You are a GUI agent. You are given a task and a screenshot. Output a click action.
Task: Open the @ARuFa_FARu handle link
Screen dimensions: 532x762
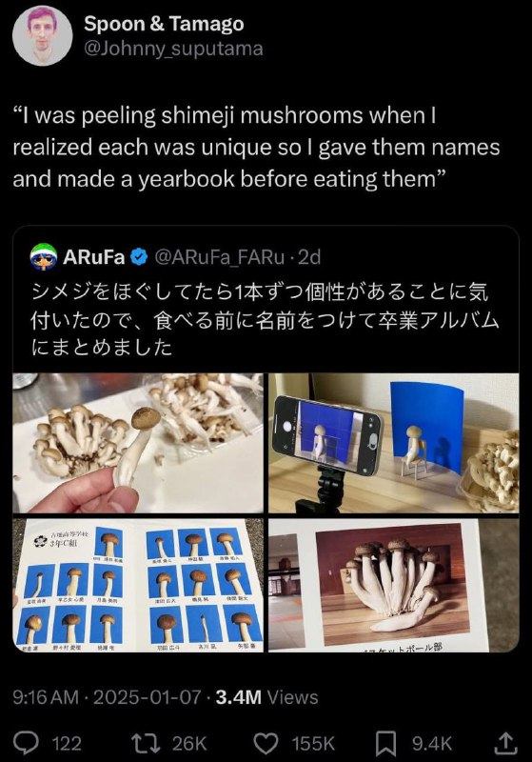click(x=221, y=257)
